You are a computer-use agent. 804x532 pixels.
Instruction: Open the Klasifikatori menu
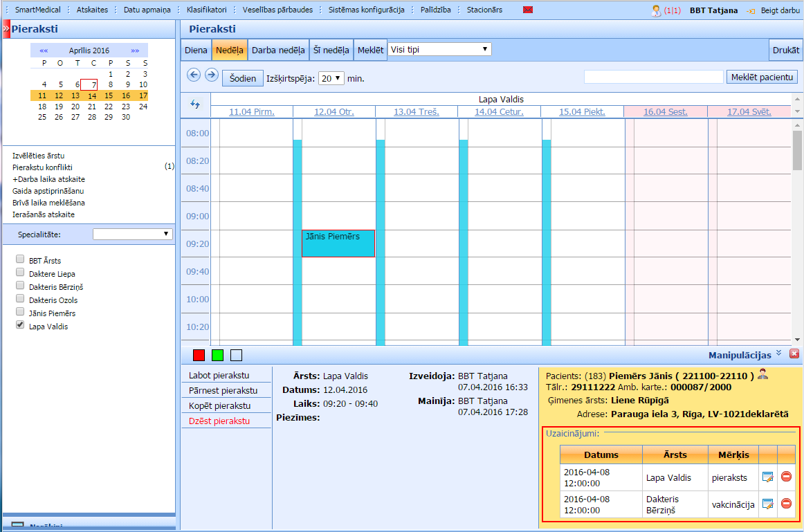(208, 10)
